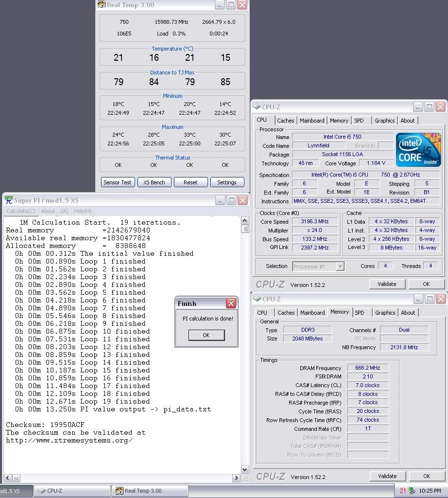
Task: Open Graphics tab in lower CPU-Z window
Action: point(385,313)
